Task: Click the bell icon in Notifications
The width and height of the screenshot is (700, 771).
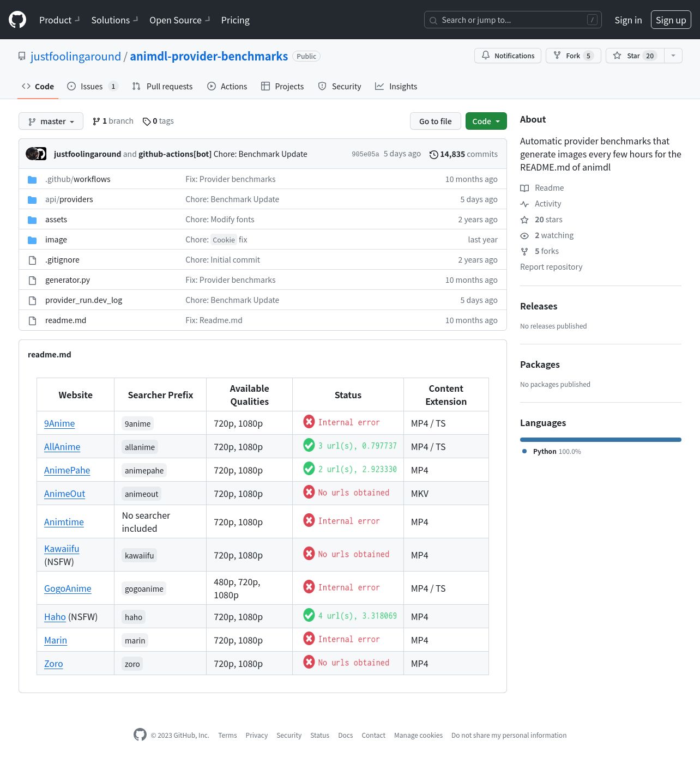Action: 486,56
